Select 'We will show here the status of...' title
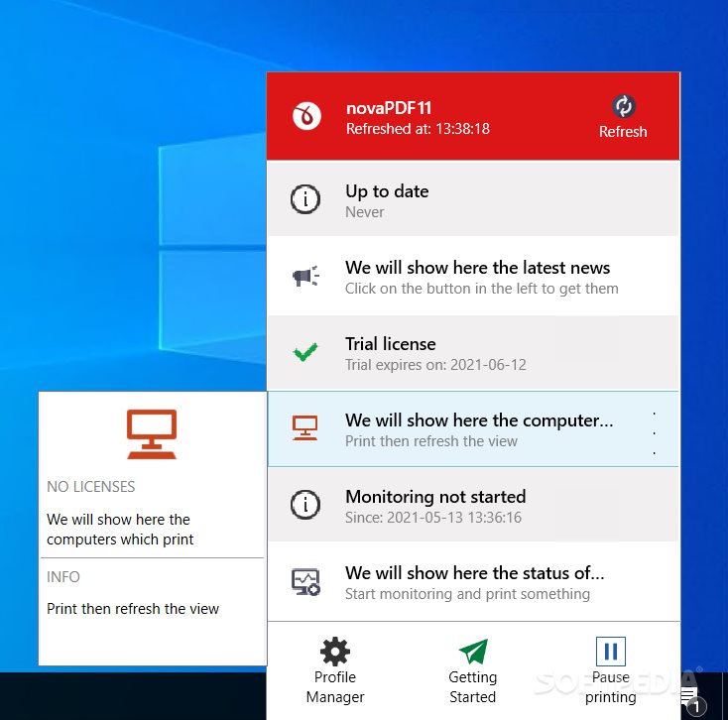The image size is (728, 720). point(474,573)
